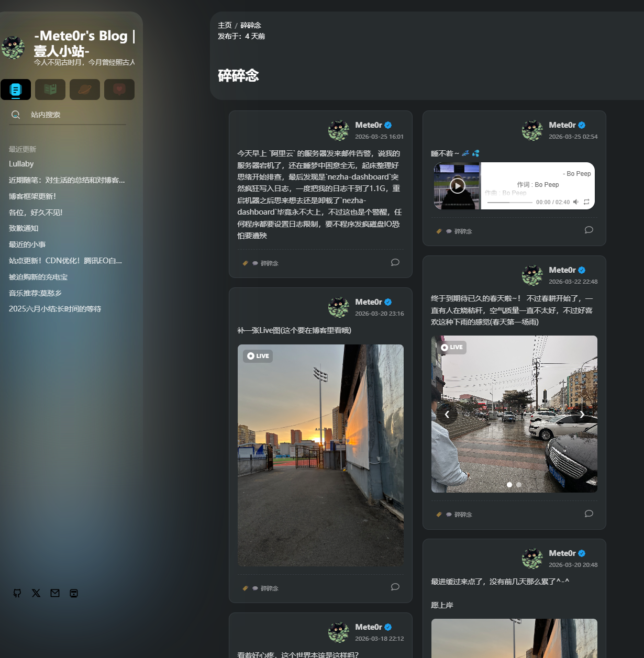Open the green book icon tab
Viewport: 644px width, 658px height.
pyautogui.click(x=50, y=90)
